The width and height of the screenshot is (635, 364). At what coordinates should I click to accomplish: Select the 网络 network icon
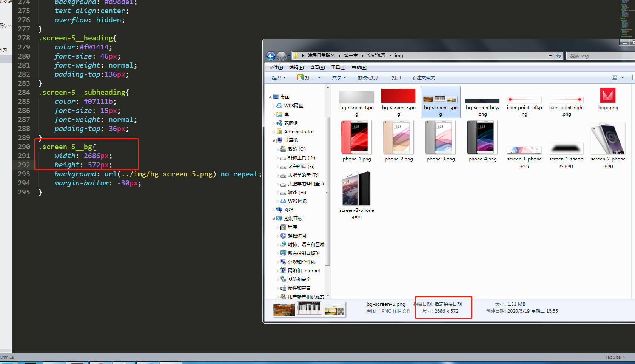coord(279,210)
